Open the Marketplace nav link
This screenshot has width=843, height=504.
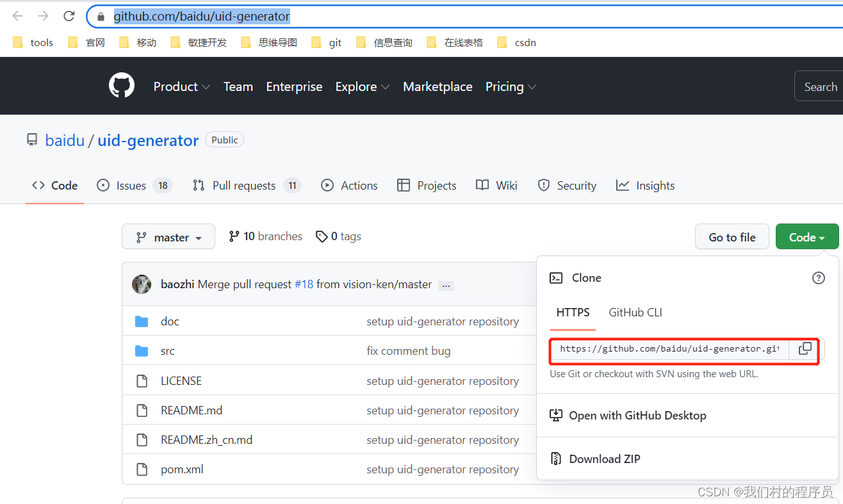click(x=438, y=86)
